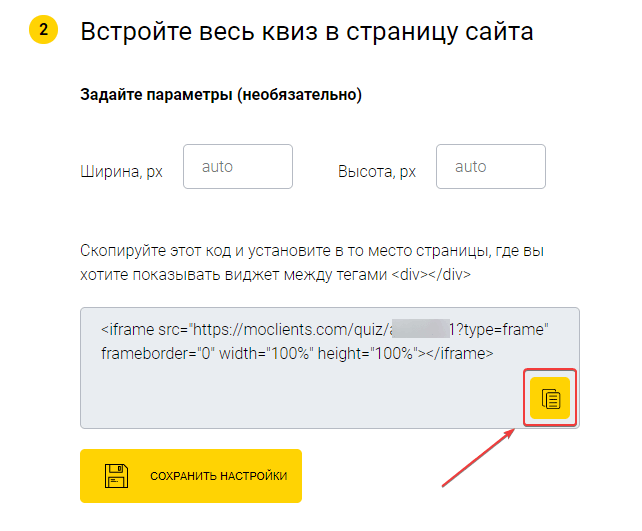Screen dimensions: 642x531
Task: Click the blurred quiz ID in URL
Action: point(418,329)
